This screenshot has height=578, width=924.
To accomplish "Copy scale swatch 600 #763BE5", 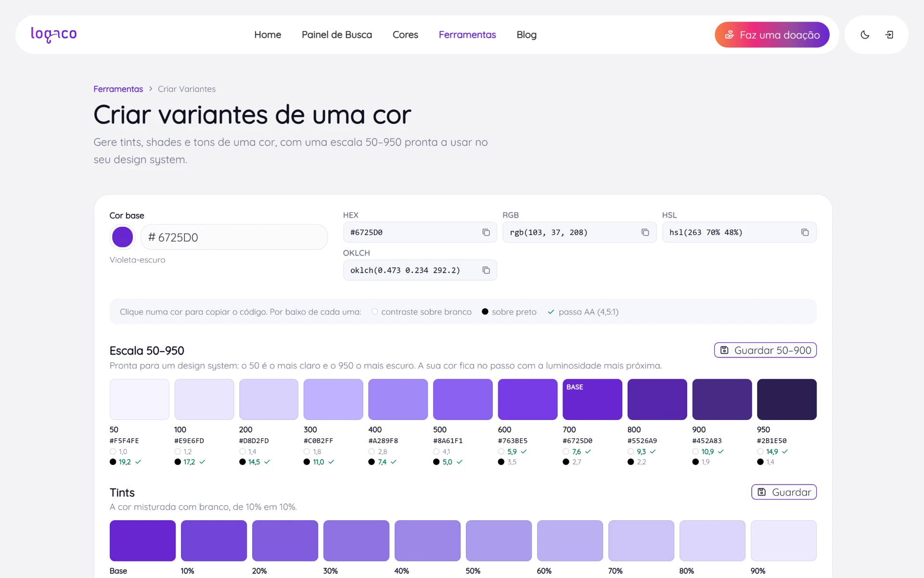I will point(527,399).
